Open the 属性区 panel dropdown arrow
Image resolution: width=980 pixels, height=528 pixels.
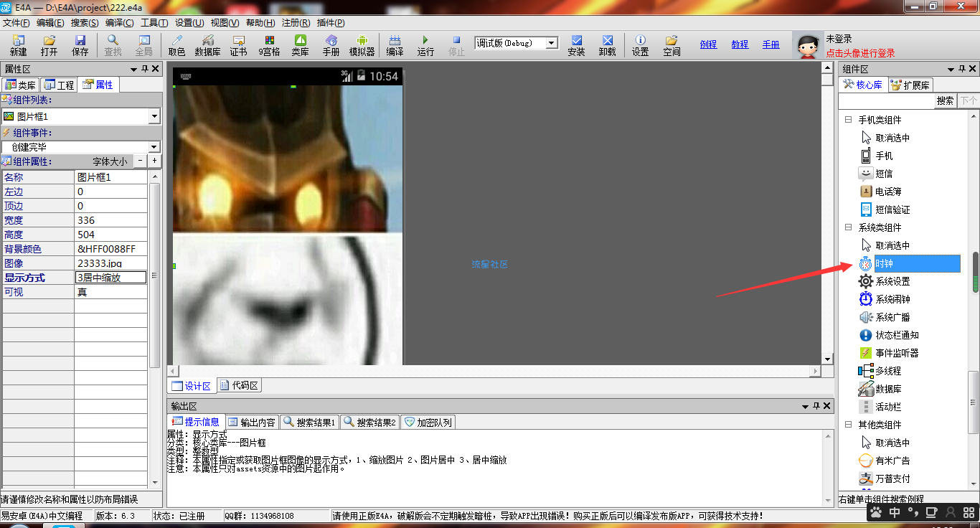pos(133,69)
